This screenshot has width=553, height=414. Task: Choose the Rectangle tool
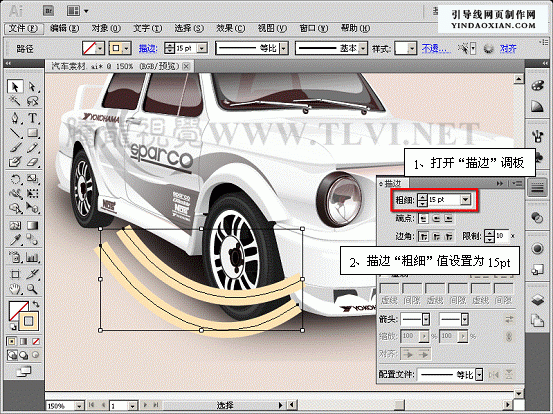(32, 133)
